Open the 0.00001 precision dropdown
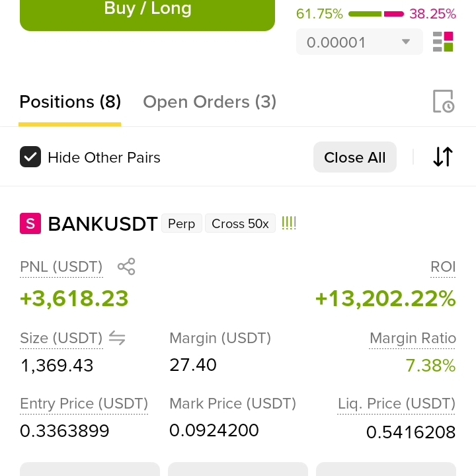Image resolution: width=476 pixels, height=476 pixels. point(360,42)
